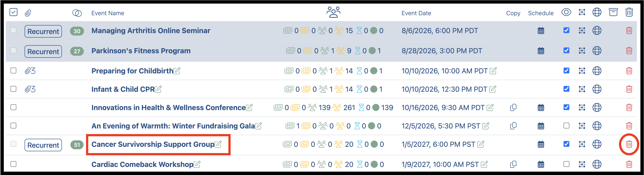Click the eye visibility icon in header
Image resolution: width=644 pixels, height=175 pixels.
[566, 12]
